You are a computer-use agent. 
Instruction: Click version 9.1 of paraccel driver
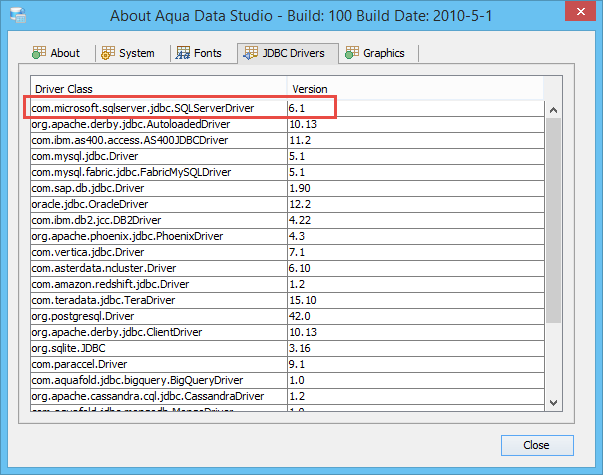297,364
